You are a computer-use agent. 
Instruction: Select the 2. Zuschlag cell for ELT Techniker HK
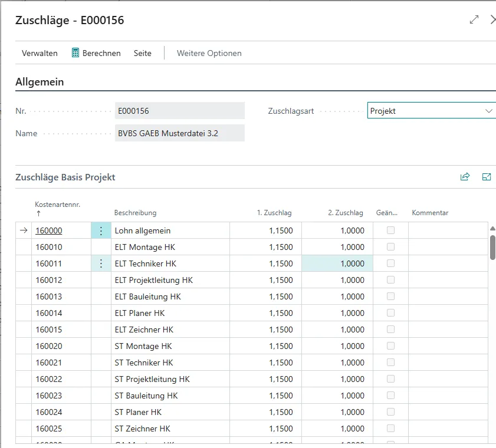click(x=337, y=263)
